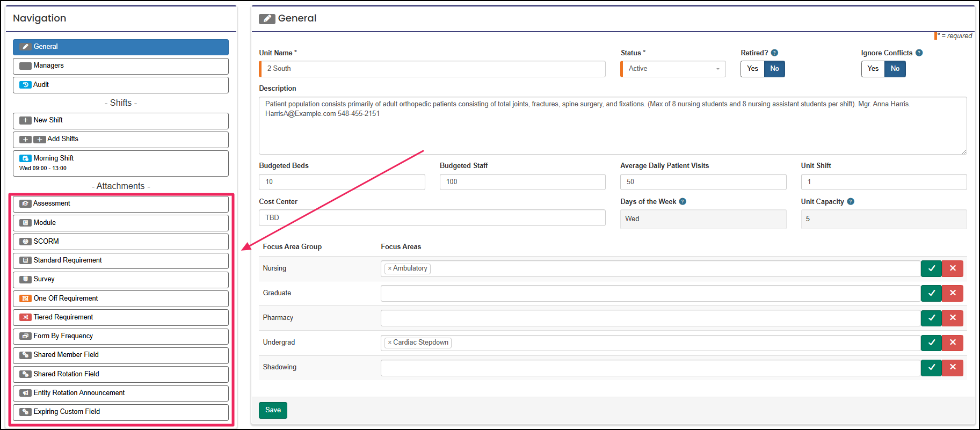The width and height of the screenshot is (980, 430).
Task: Click the New Shift button
Action: pos(121,120)
